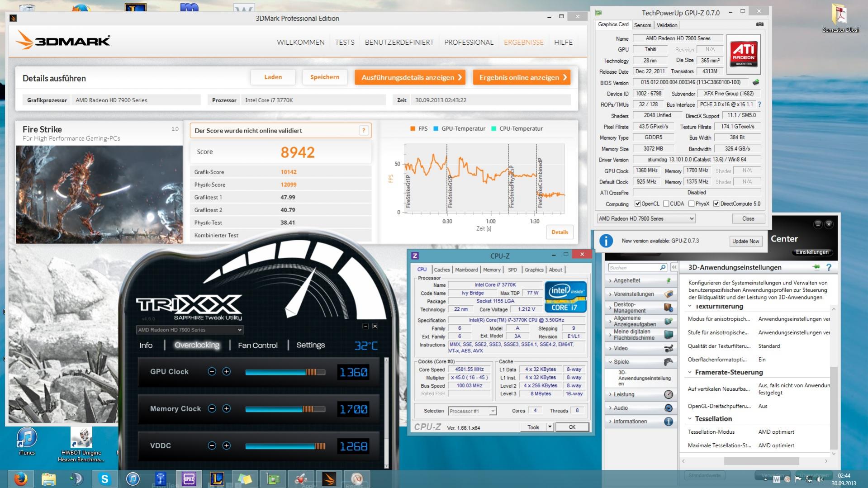Switch to the Memory tab in CPU-Z
The width and height of the screenshot is (868, 488).
coord(492,270)
